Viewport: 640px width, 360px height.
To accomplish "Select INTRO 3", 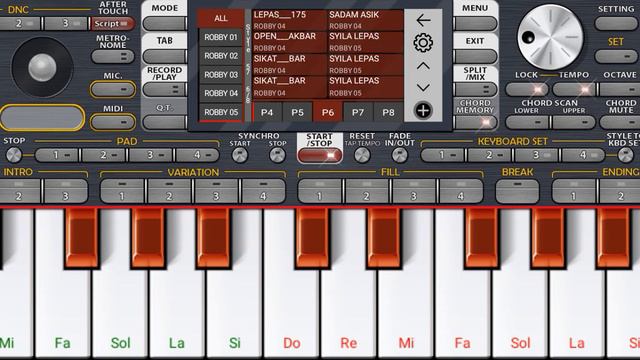I will 66,191.
